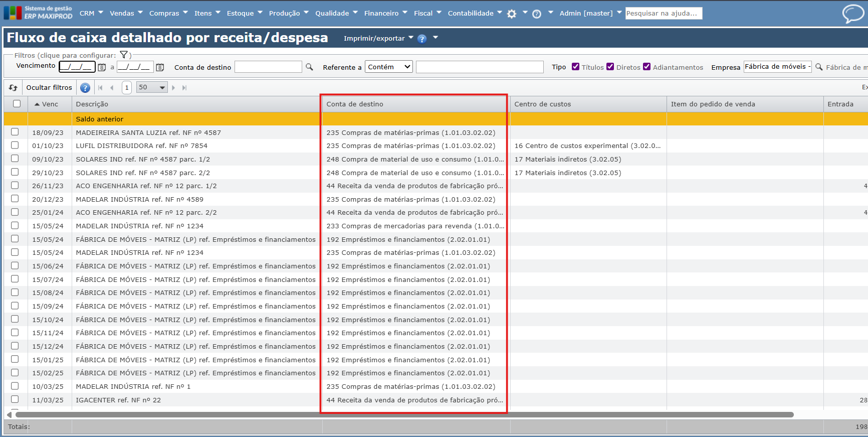The height and width of the screenshot is (437, 868).
Task: Sort by Item do pedido de venda header
Action: click(745, 104)
